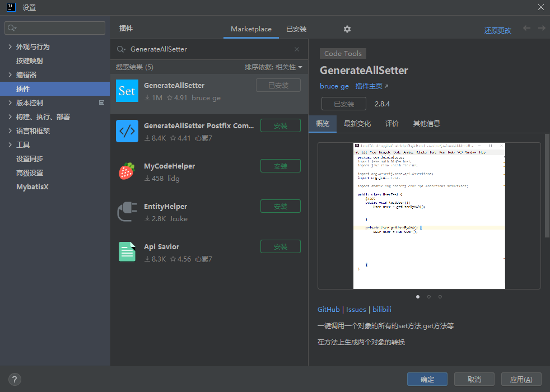This screenshot has width=550, height=392.
Task: Expand the 构建、执行、部署 settings group
Action: click(x=10, y=116)
